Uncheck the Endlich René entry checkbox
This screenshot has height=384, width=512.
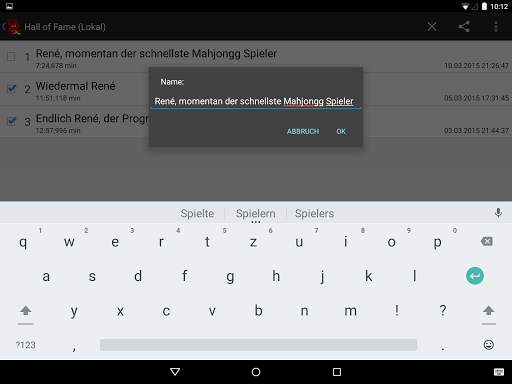11,121
